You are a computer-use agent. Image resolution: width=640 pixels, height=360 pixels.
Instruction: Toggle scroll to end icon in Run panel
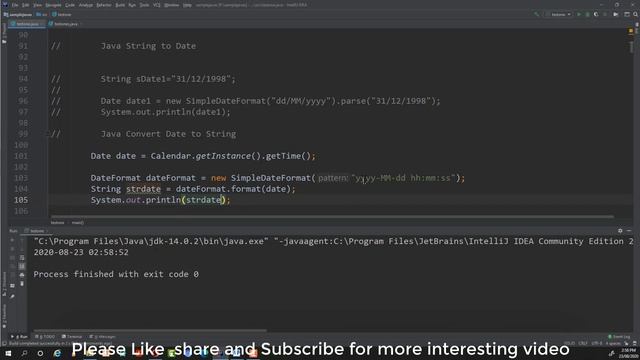[22, 267]
